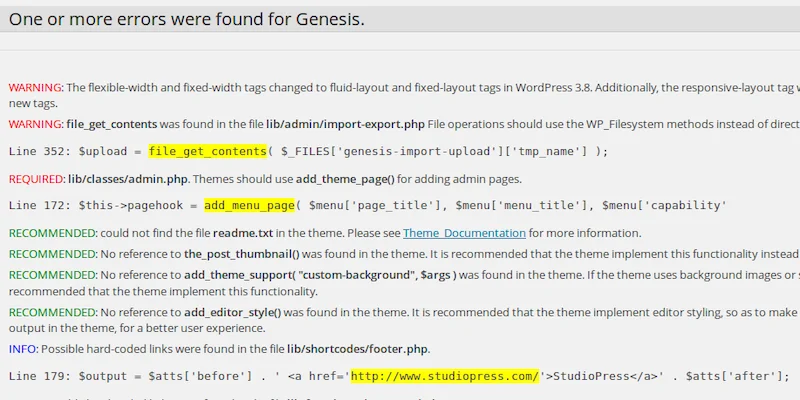Click bold 'add_theme_support( "custom-background", $args )' text
Viewport: 800px width, 400px height.
point(320,275)
